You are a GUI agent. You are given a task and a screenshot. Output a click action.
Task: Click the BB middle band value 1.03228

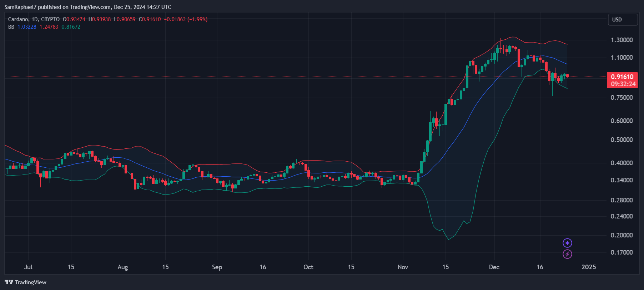[x=27, y=27]
